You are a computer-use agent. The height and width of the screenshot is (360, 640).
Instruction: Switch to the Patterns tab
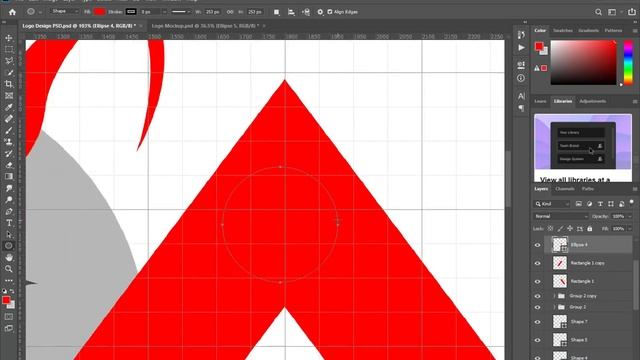[613, 31]
